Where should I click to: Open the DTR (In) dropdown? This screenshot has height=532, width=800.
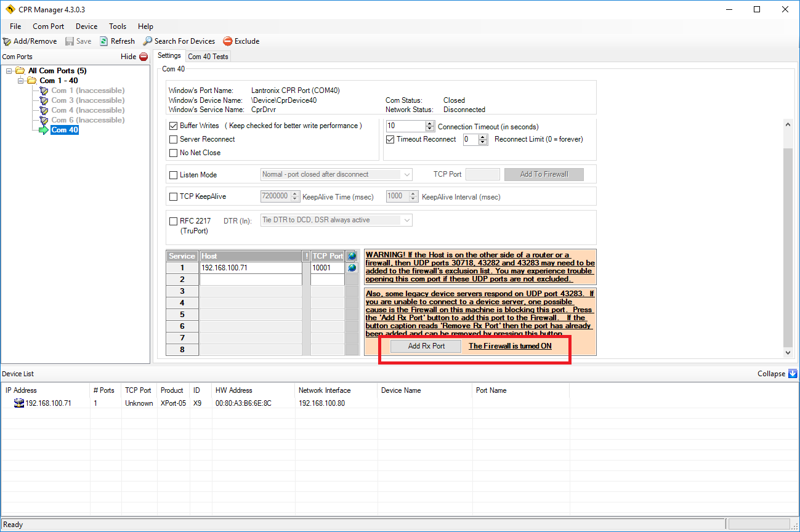(x=406, y=220)
